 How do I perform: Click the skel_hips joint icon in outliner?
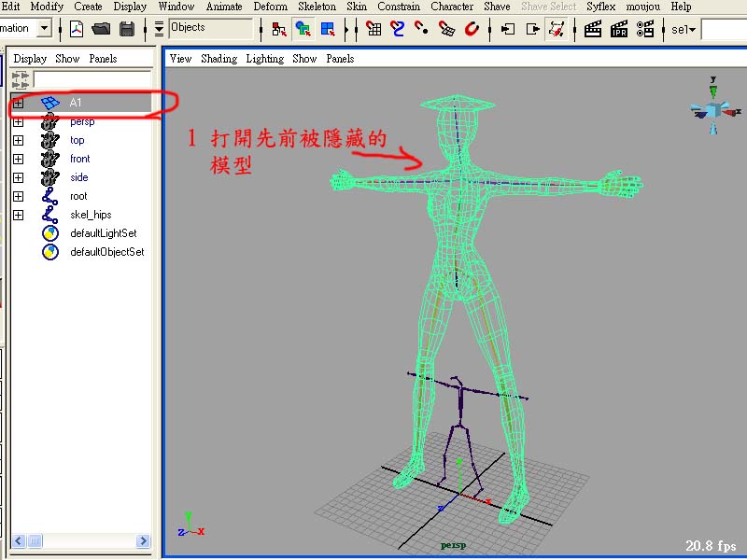50,215
